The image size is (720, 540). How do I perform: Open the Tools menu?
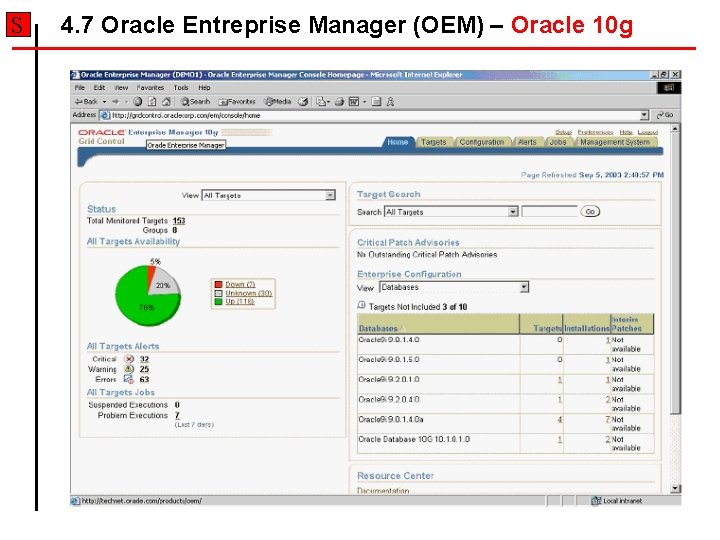(x=181, y=87)
